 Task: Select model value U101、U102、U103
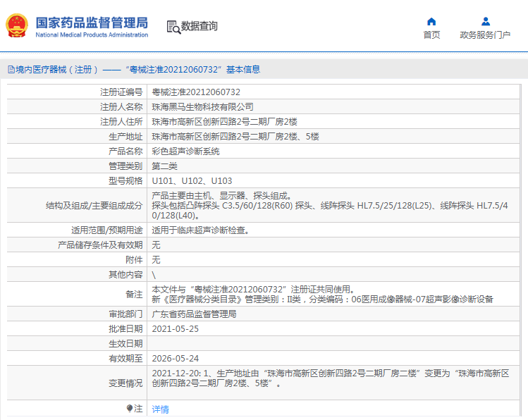[x=192, y=181]
